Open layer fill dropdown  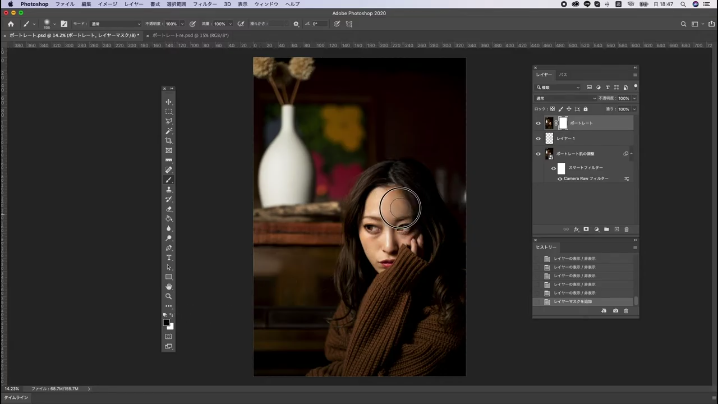[x=634, y=109]
